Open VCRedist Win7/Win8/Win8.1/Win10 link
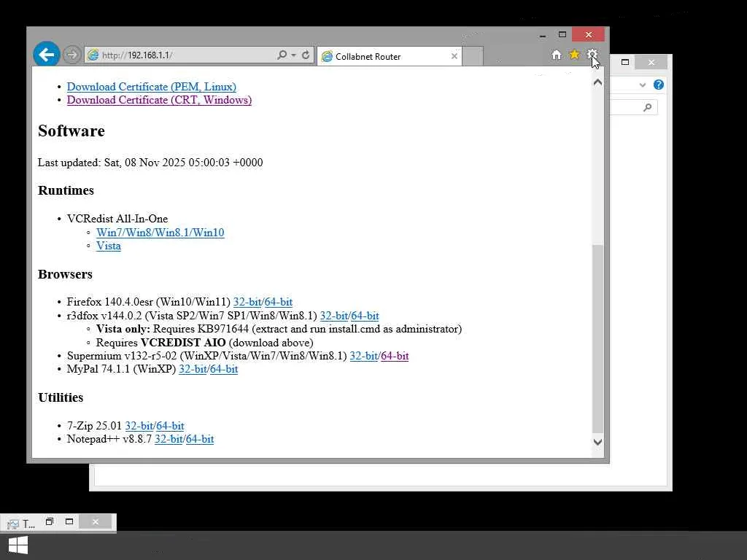 coord(160,233)
